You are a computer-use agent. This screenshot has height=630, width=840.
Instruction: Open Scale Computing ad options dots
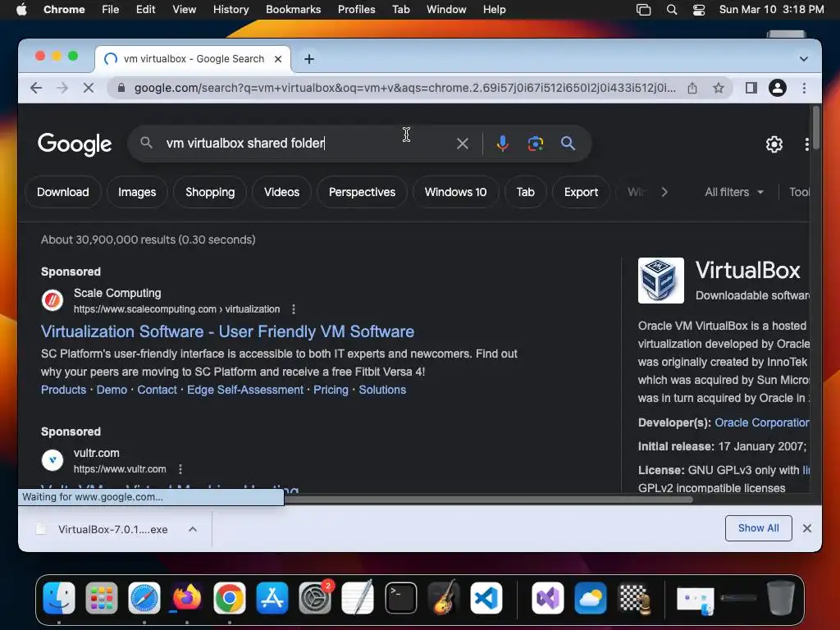click(x=293, y=309)
